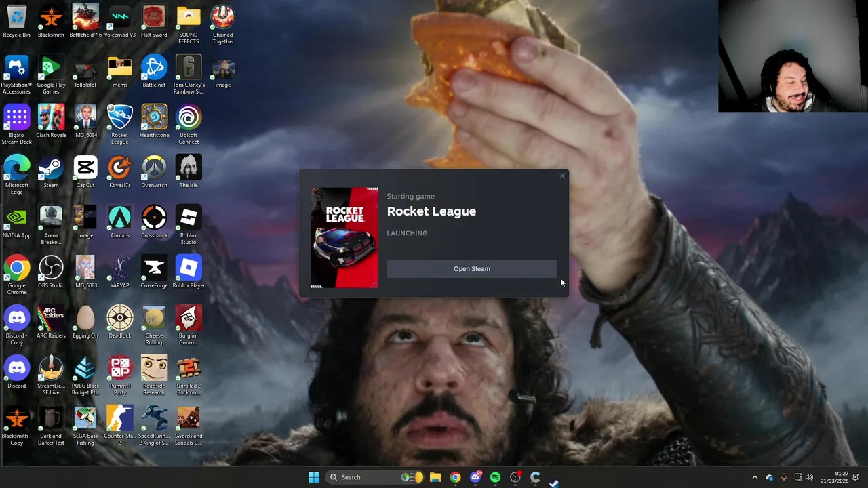Select the Unrailed 2 desktop shortcut

tap(189, 376)
